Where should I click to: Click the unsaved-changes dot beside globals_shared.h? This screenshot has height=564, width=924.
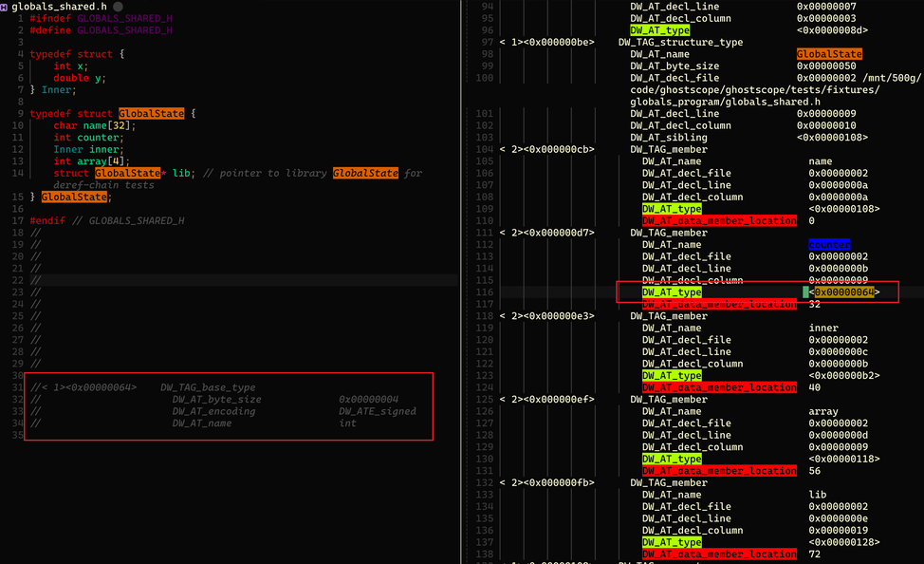pyautogui.click(x=118, y=7)
